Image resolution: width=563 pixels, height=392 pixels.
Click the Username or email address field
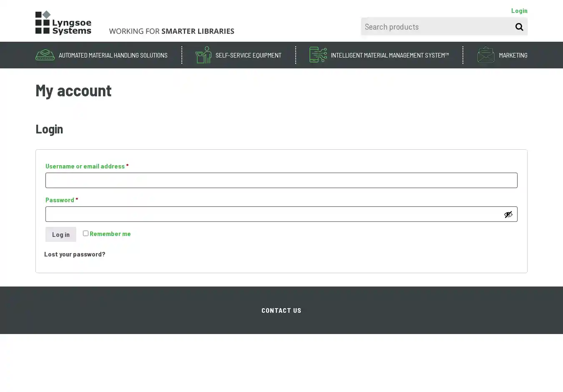281,181
